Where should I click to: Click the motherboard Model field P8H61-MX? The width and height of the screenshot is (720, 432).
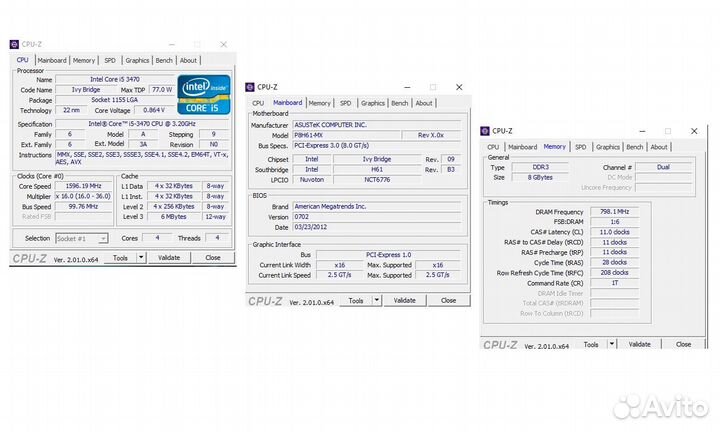(x=346, y=135)
